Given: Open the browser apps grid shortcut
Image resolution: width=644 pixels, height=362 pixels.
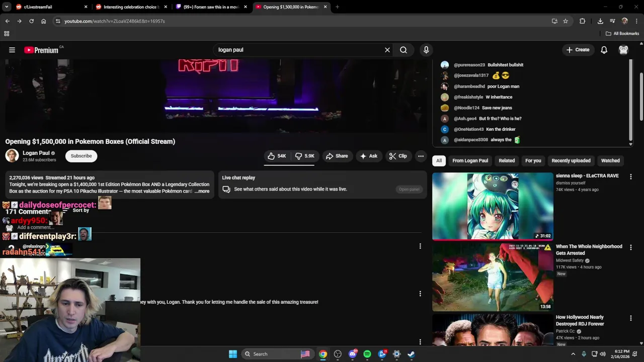Looking at the screenshot, I should pos(7,34).
